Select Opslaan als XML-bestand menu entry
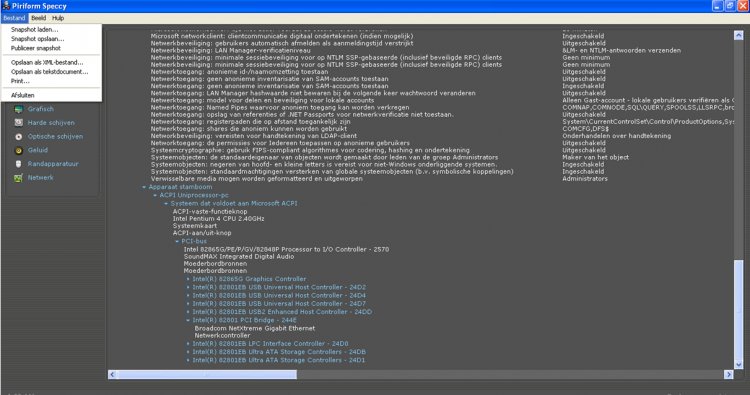This screenshot has height=395, width=750. (47, 63)
